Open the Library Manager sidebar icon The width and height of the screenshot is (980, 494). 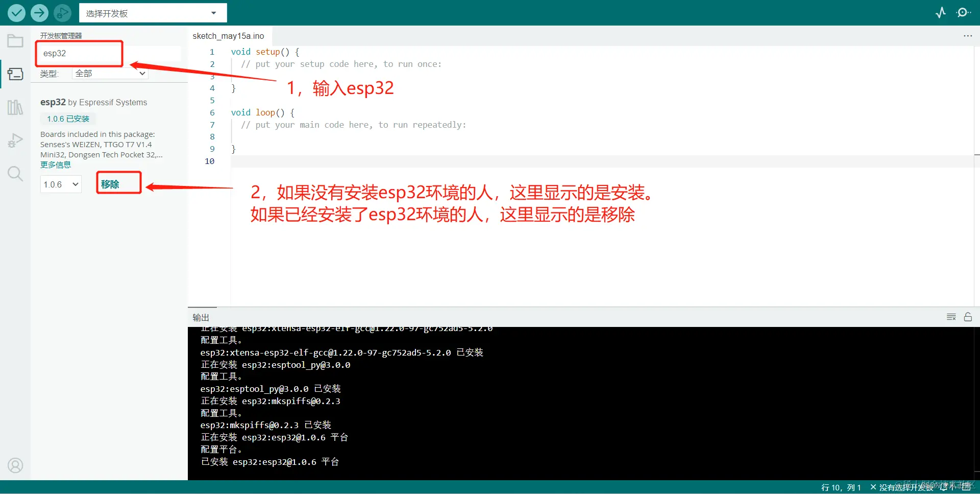pyautogui.click(x=15, y=107)
